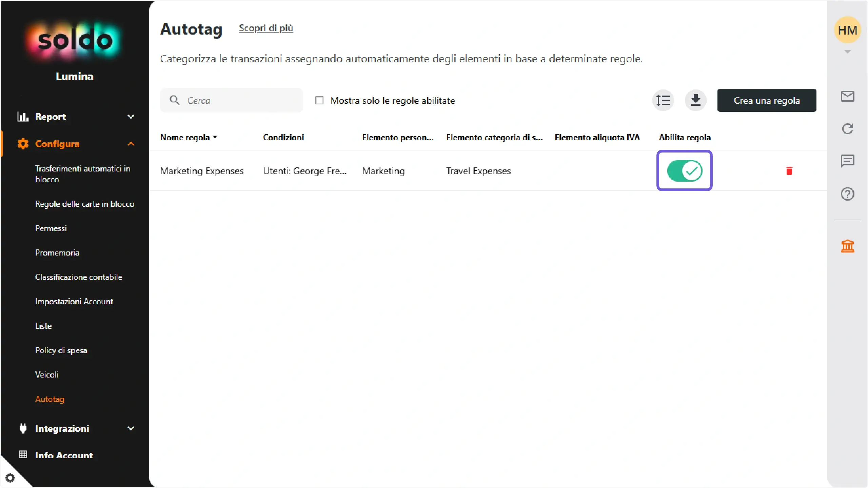868x488 pixels.
Task: Open Impostazioni Account
Action: pyautogui.click(x=74, y=301)
